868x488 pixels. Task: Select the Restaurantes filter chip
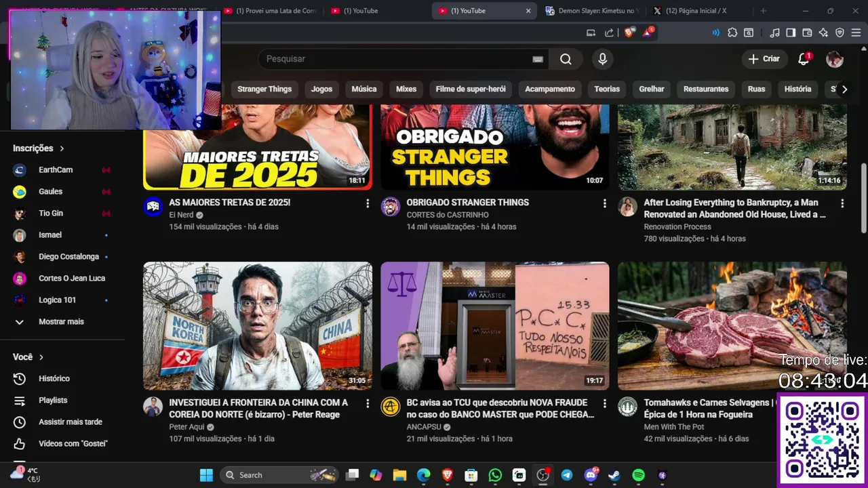(706, 89)
